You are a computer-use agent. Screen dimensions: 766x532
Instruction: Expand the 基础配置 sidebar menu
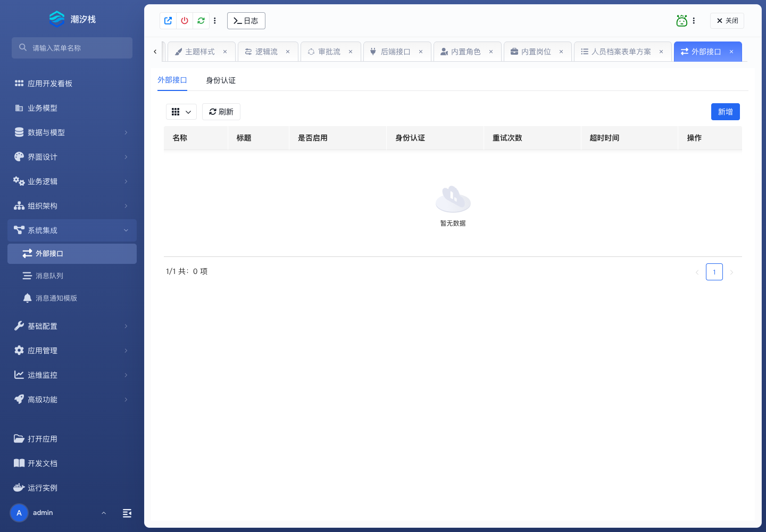click(x=72, y=326)
